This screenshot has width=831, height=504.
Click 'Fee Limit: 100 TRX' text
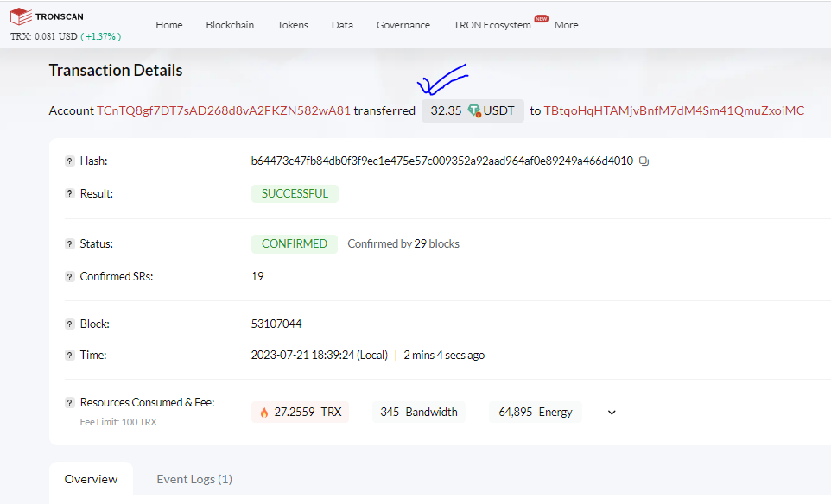(118, 423)
